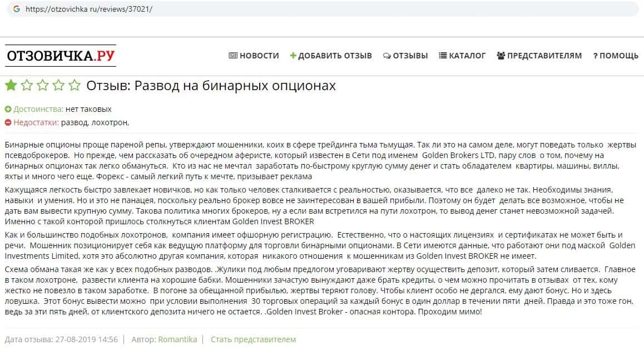This screenshot has height=355, width=644.
Task: Open the НОВОСТИ menu item
Action: coord(259,56)
